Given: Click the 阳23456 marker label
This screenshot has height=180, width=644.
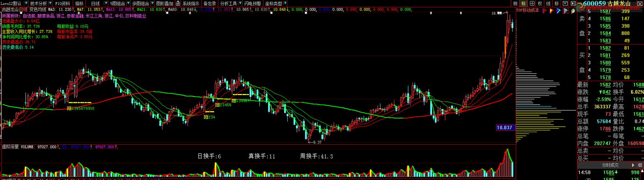Looking at the screenshot, I should coord(223,105).
